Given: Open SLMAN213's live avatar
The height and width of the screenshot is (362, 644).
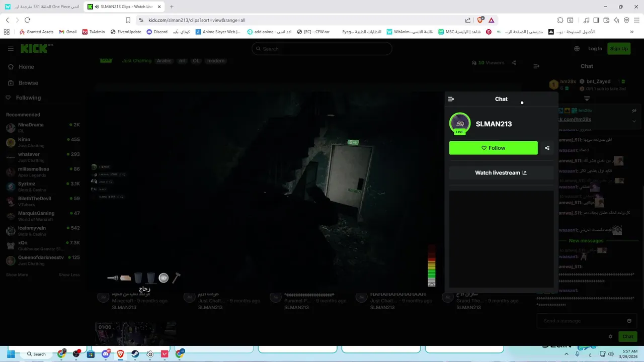Looking at the screenshot, I should (x=460, y=124).
